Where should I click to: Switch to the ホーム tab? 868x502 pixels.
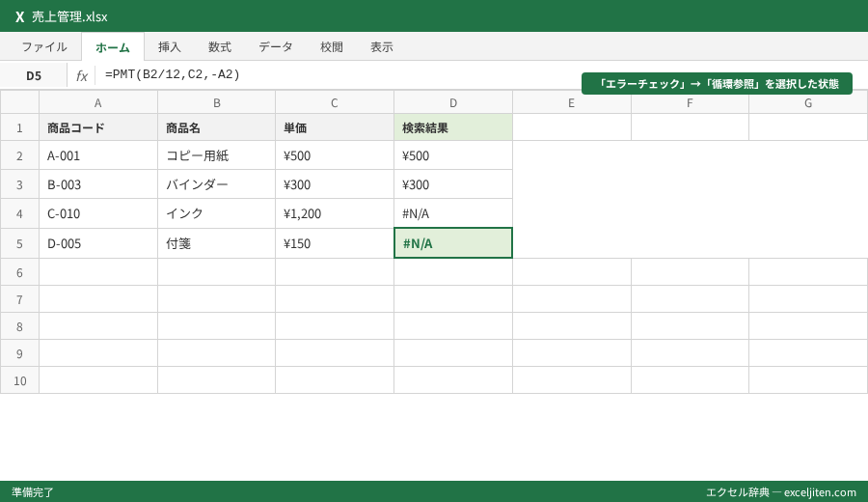(x=113, y=47)
